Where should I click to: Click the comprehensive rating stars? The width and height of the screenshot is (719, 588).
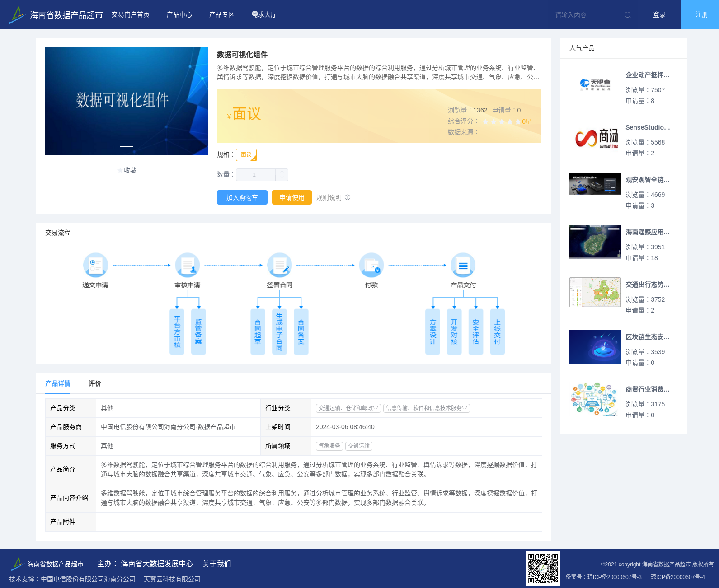coord(502,121)
